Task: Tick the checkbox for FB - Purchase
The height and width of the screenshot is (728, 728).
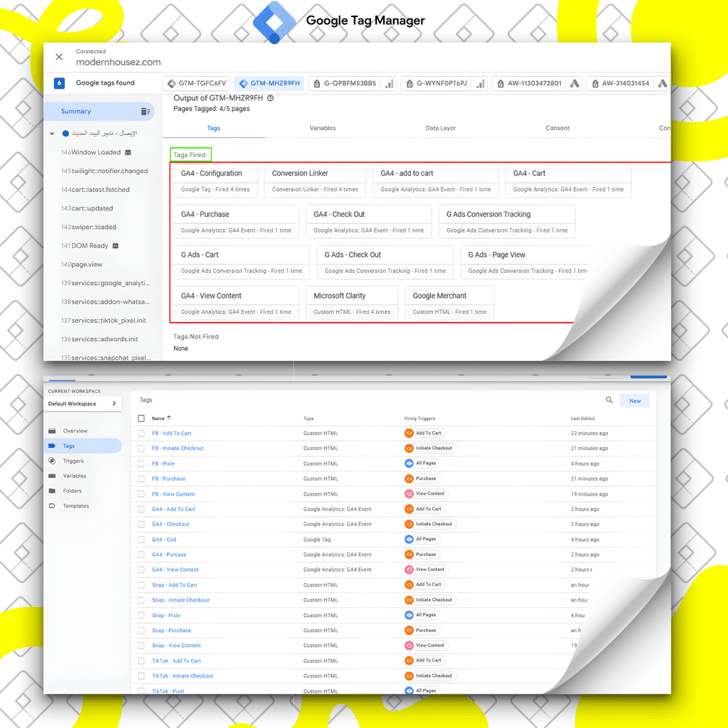Action: tap(141, 478)
